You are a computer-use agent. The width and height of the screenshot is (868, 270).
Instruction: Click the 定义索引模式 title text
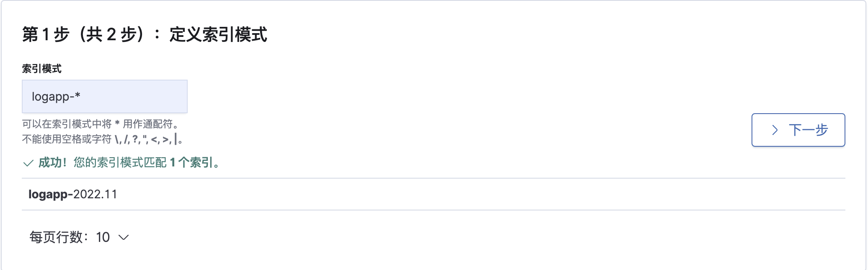pyautogui.click(x=218, y=34)
